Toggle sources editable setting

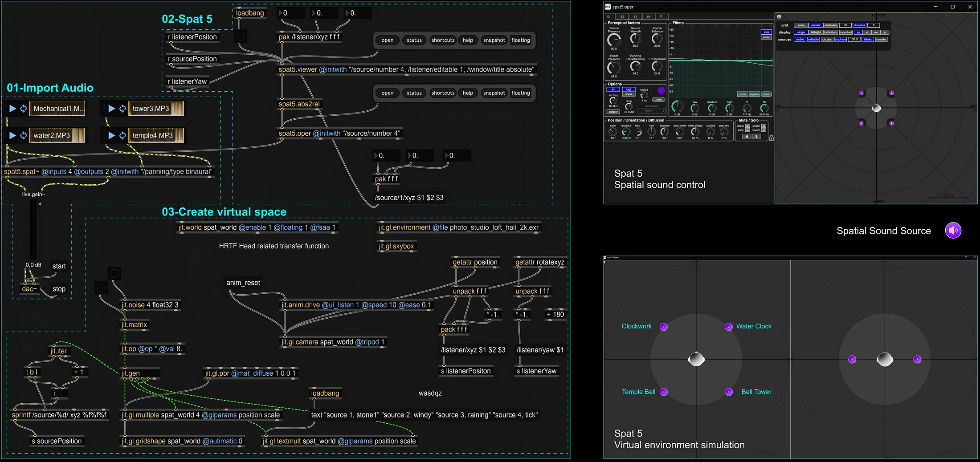[x=813, y=40]
